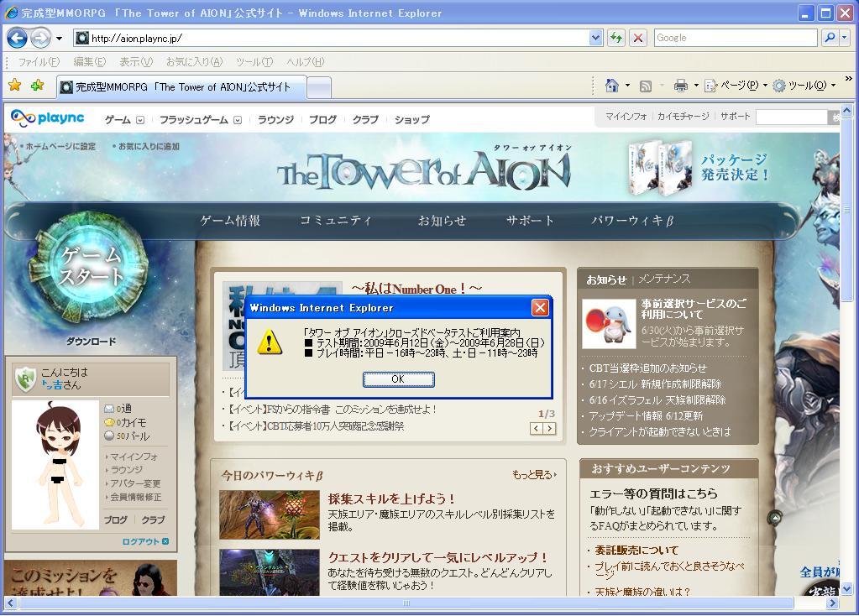
Task: Click the package box art image
Action: 660,168
